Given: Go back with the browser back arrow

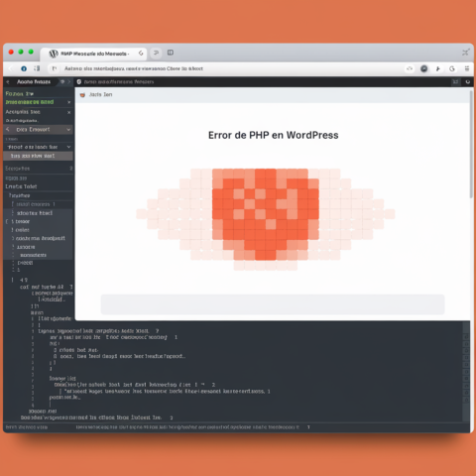Looking at the screenshot, I should [11, 68].
